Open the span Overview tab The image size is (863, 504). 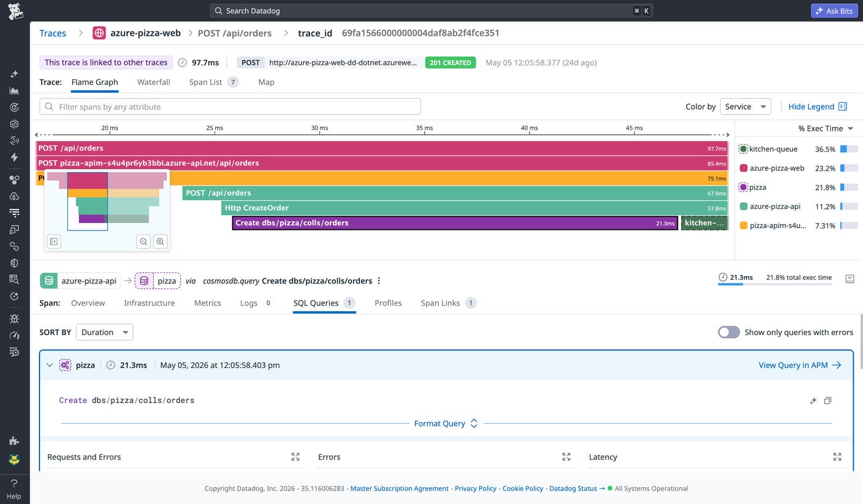[x=88, y=303]
